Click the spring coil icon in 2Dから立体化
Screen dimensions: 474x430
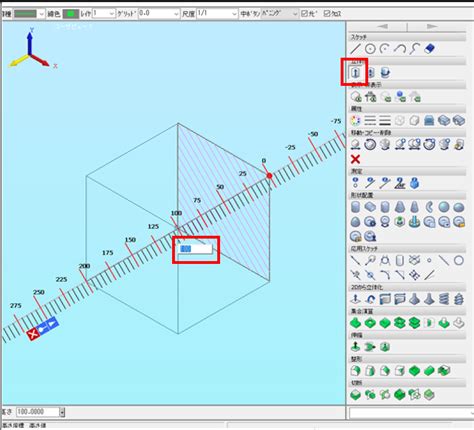pos(444,299)
